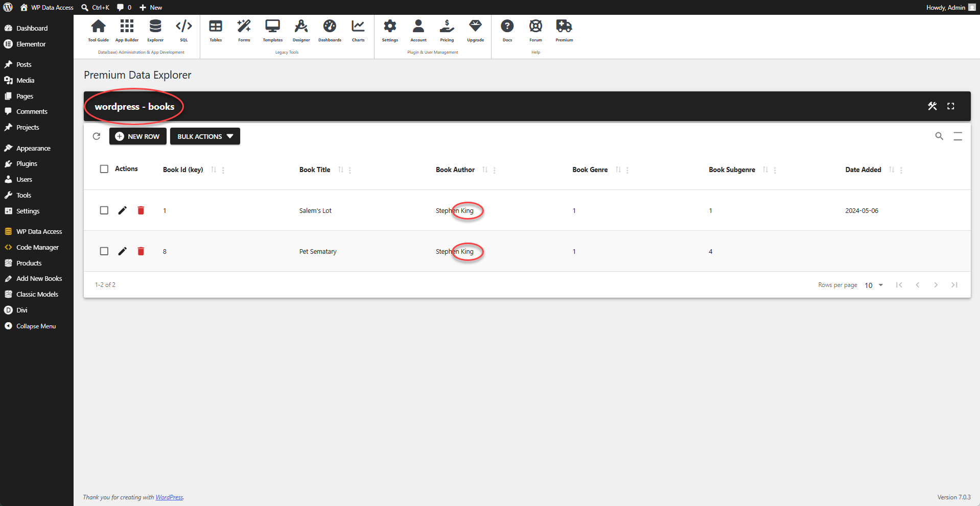980x506 pixels.
Task: Sort by Book Author column
Action: coord(485,170)
